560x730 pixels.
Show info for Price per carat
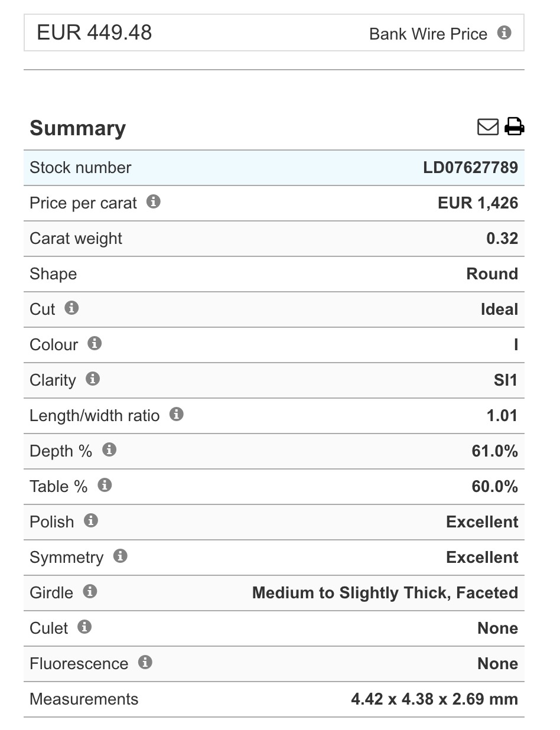tap(153, 201)
